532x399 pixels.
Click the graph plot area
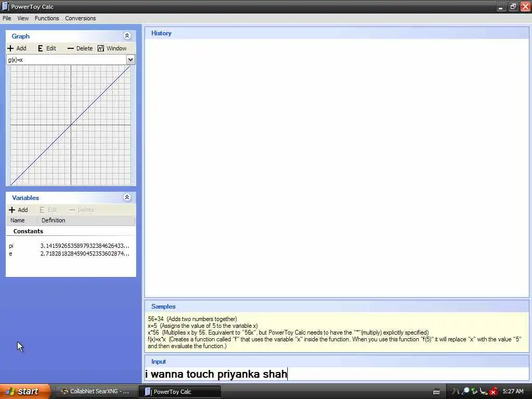tap(71, 125)
